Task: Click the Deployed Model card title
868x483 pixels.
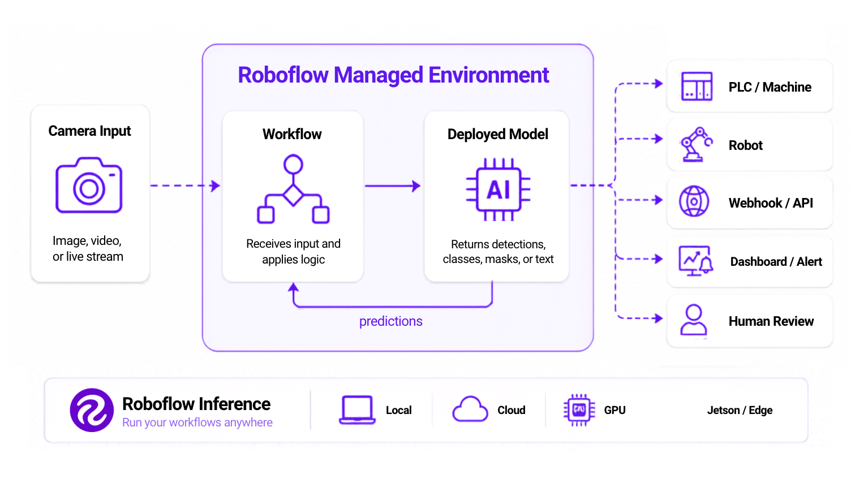Action: coord(498,134)
